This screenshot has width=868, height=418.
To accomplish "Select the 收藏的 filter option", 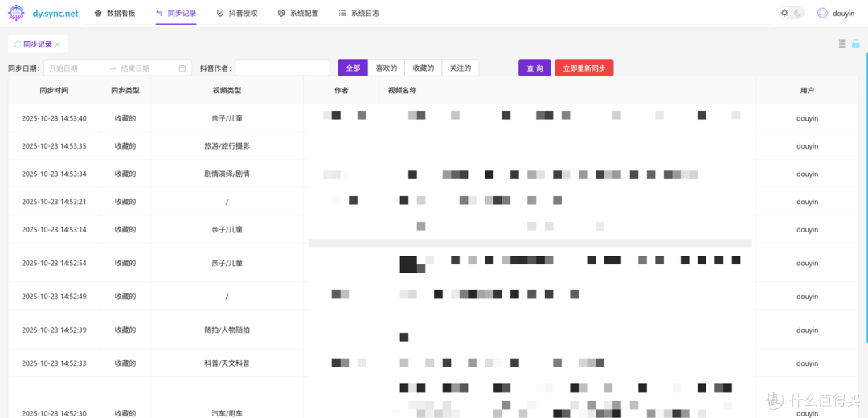I will [423, 68].
